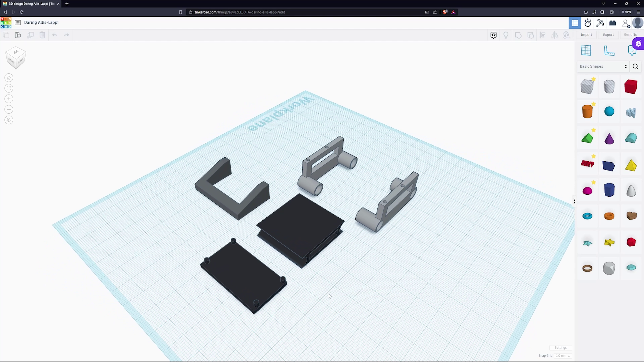Click the Tinkercad logo

(x=6, y=23)
